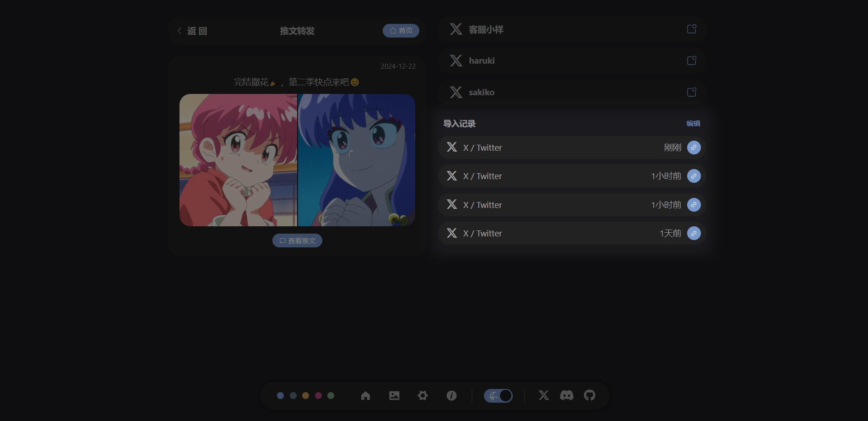868x421 pixels.
Task: Choose the yellow theme color dot
Action: point(305,396)
